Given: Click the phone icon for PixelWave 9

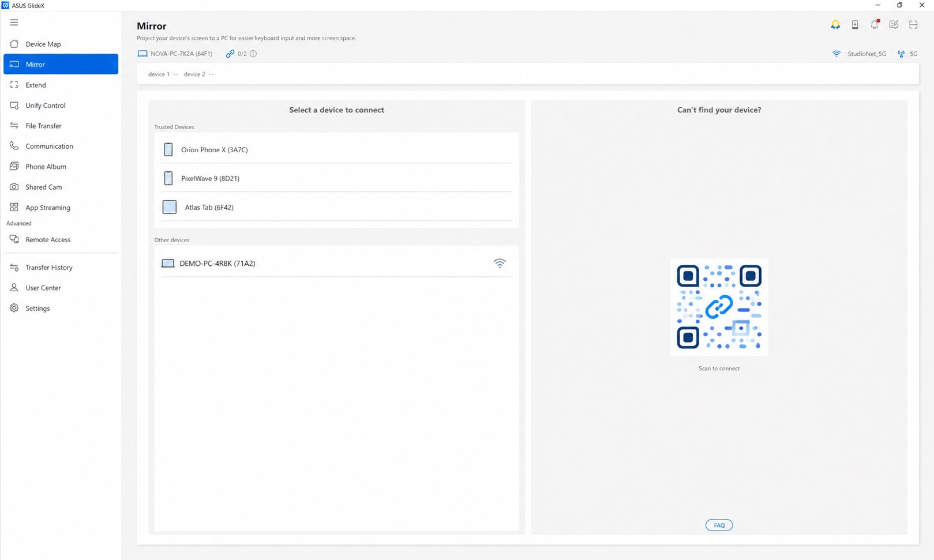Looking at the screenshot, I should click(168, 178).
